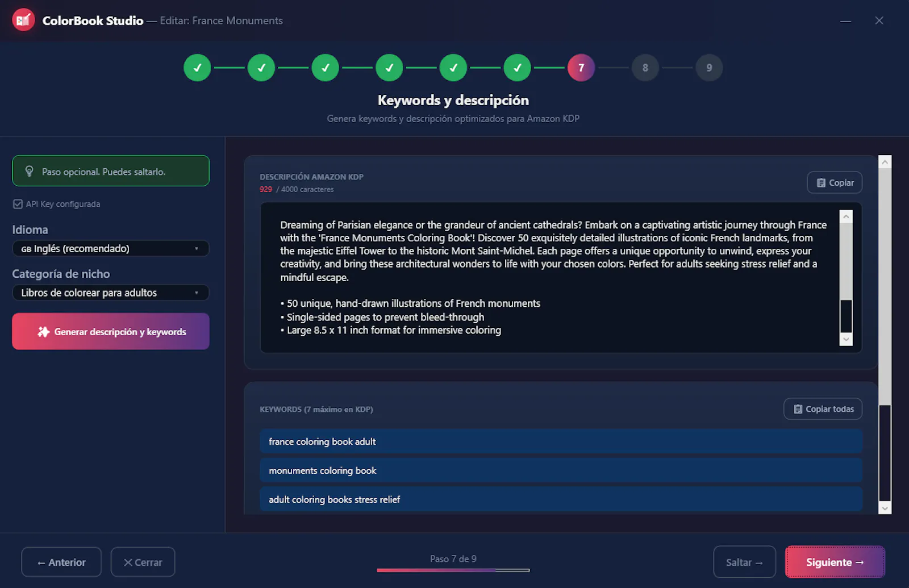This screenshot has width=909, height=588.
Task: Select current step 7 circle
Action: pyautogui.click(x=581, y=68)
